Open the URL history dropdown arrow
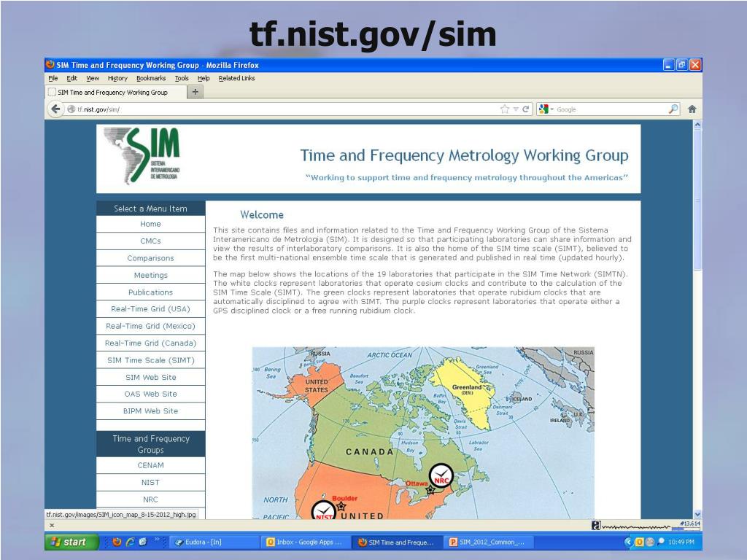Viewport: 747px width, 560px height. 516,109
